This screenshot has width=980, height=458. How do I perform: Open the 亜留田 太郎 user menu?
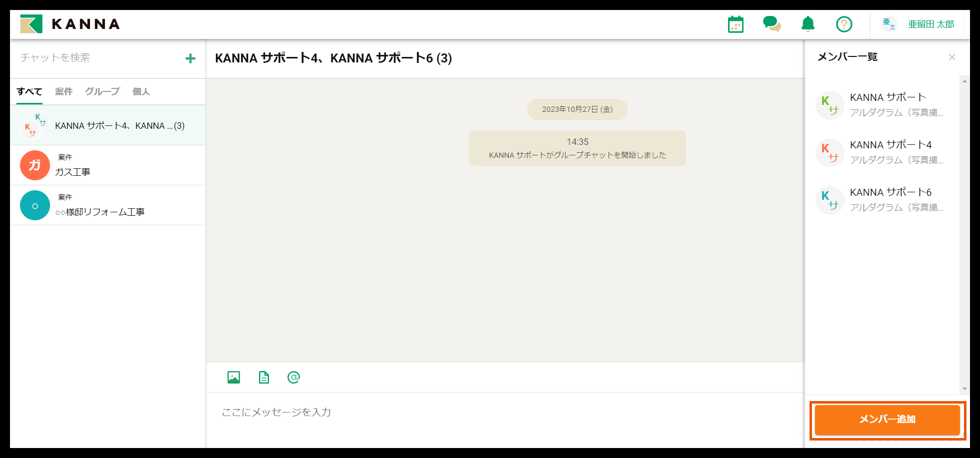point(919,24)
